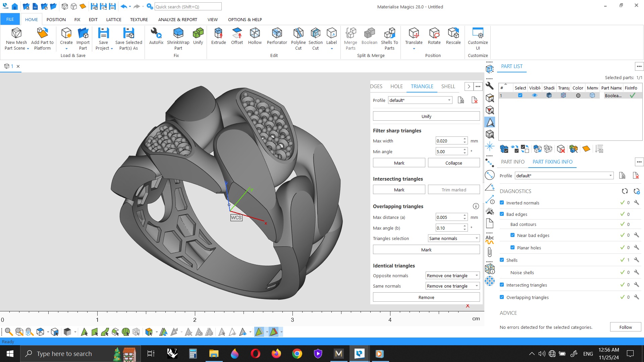This screenshot has width=644, height=362.
Task: Toggle the Inverted normals checkbox
Action: [x=502, y=202]
